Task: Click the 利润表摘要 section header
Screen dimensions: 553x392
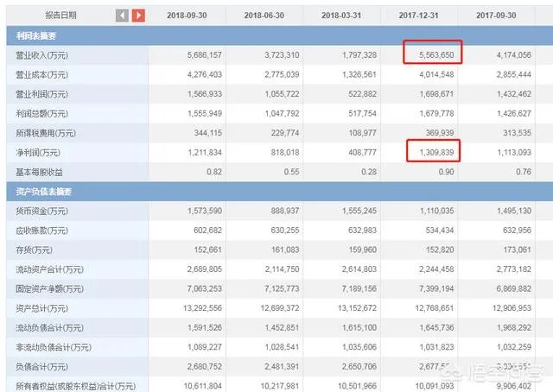Action: (x=30, y=35)
